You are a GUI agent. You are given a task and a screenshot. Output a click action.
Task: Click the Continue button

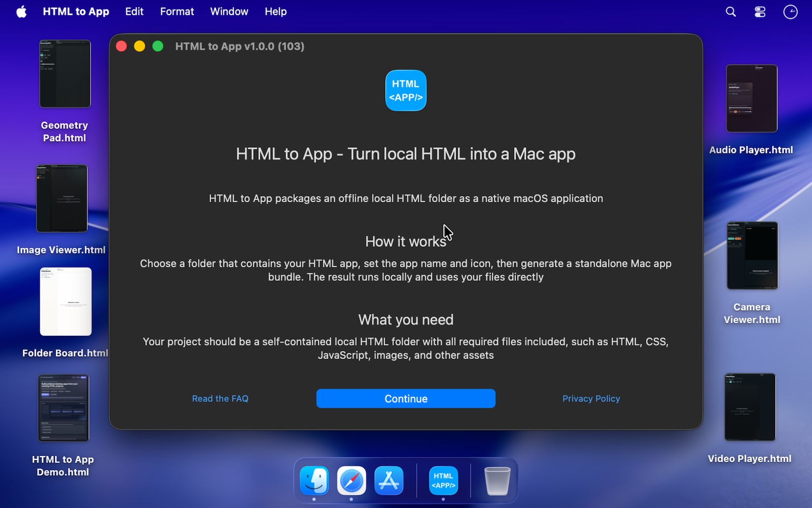click(405, 398)
